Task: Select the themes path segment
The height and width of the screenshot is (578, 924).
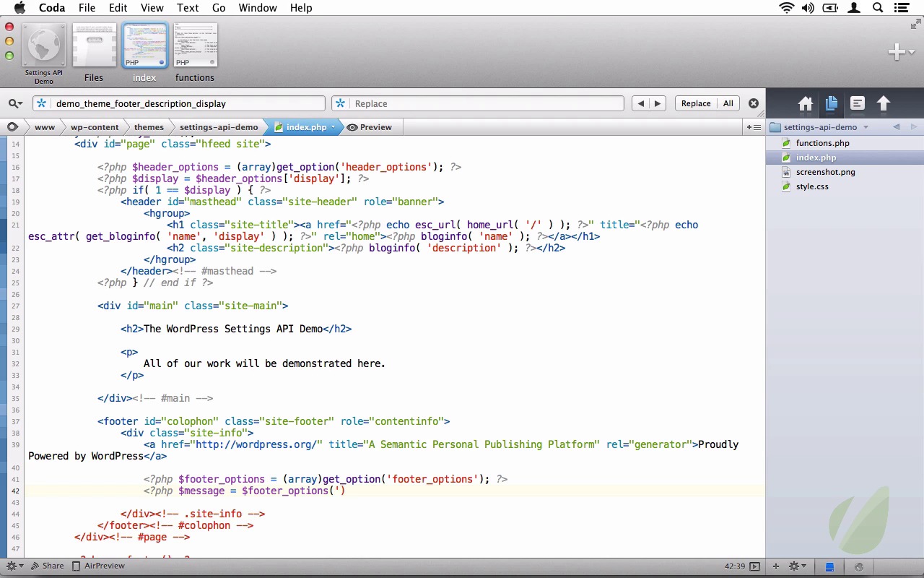Action: click(x=149, y=126)
